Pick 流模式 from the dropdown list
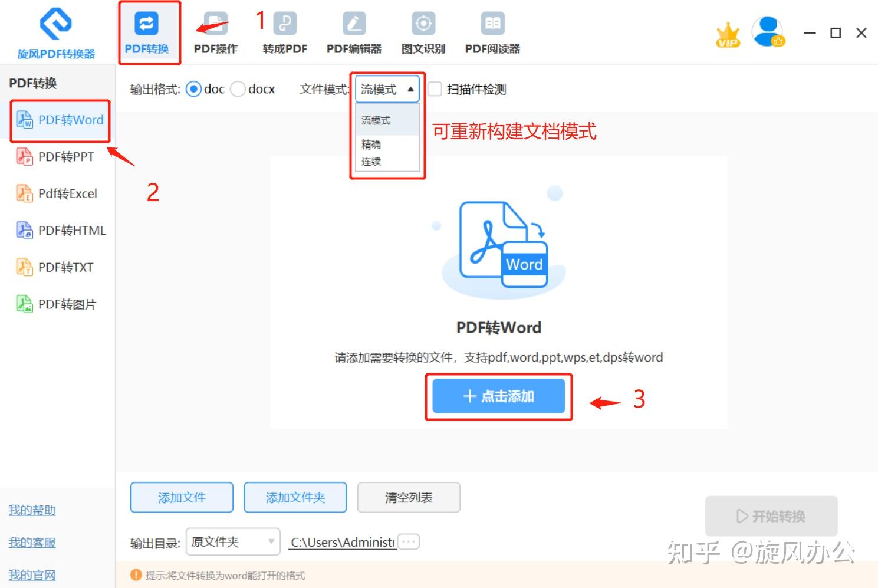 tap(387, 120)
